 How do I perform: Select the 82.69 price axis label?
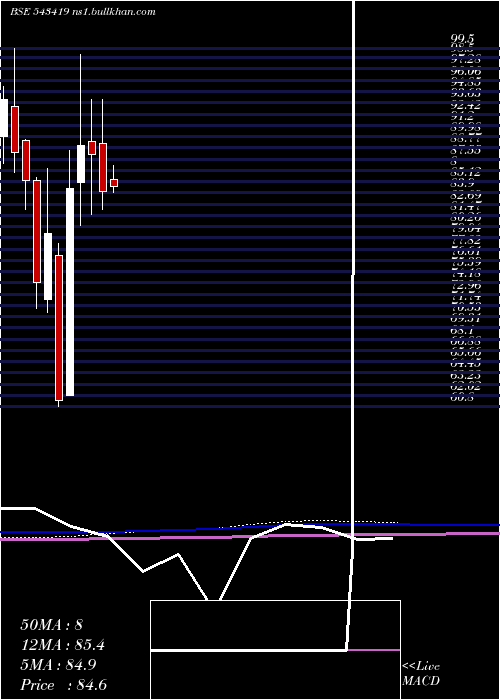(466, 195)
